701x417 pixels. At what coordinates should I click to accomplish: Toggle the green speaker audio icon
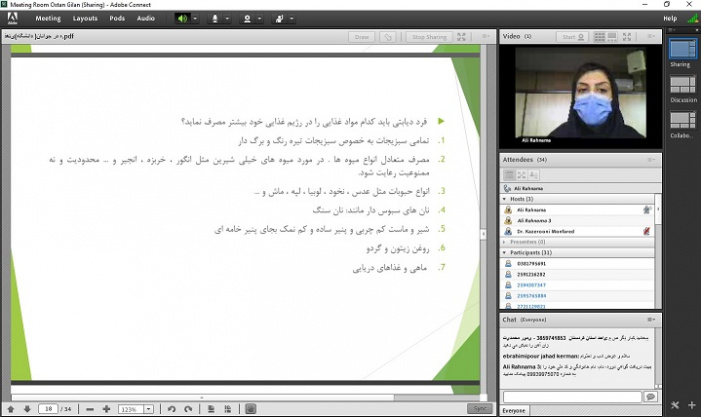(x=182, y=18)
